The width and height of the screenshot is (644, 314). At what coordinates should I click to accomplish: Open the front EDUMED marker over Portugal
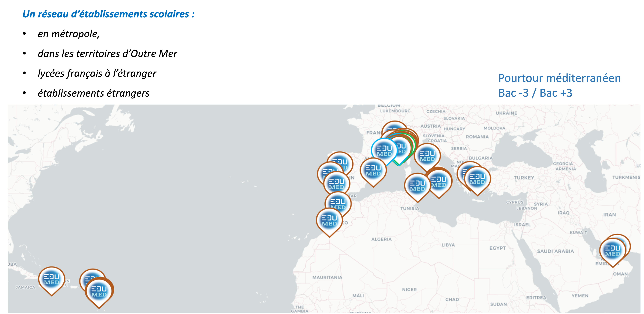tap(337, 184)
